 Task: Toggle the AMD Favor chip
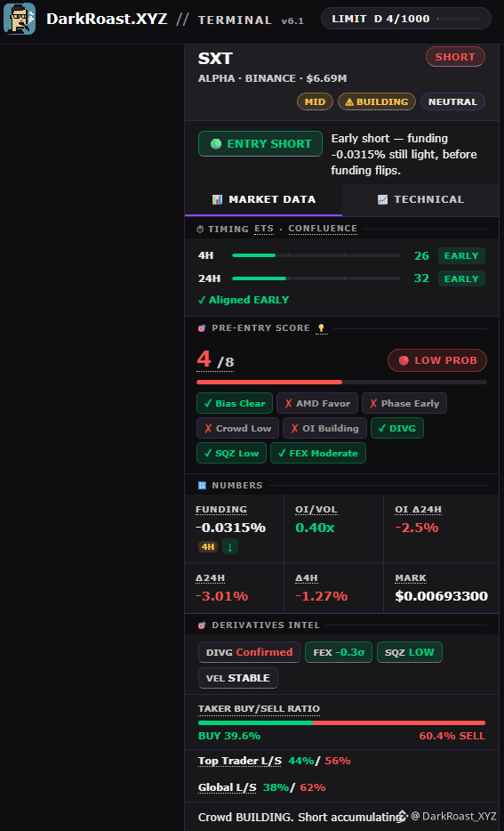coord(317,403)
